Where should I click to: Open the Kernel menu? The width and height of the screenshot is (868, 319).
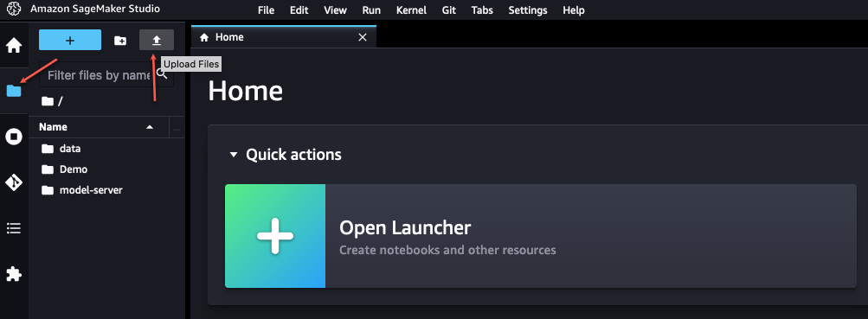coord(411,10)
